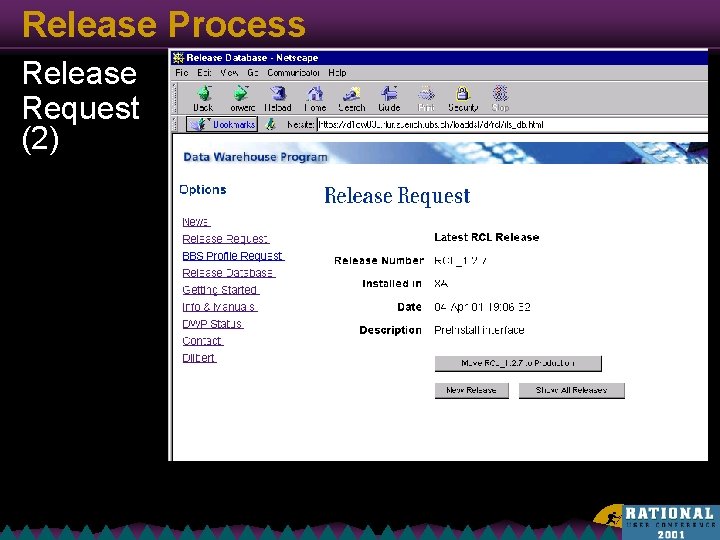Screen dimensions: 720x540
Task: Open the Dilbert link
Action: click(x=199, y=358)
